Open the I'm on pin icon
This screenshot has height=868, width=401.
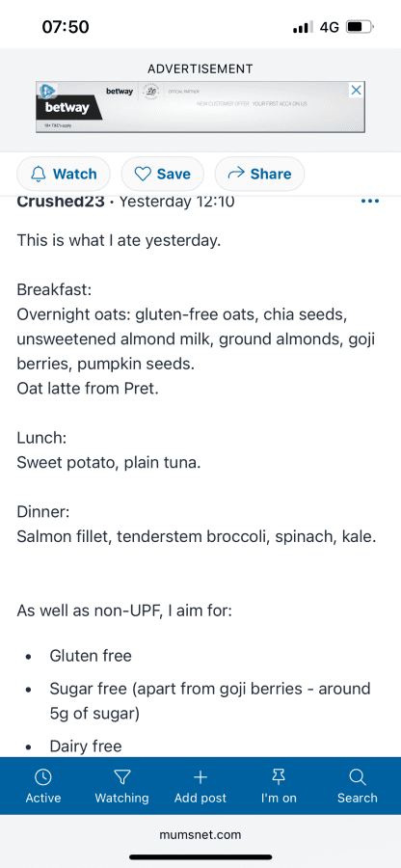(x=279, y=777)
